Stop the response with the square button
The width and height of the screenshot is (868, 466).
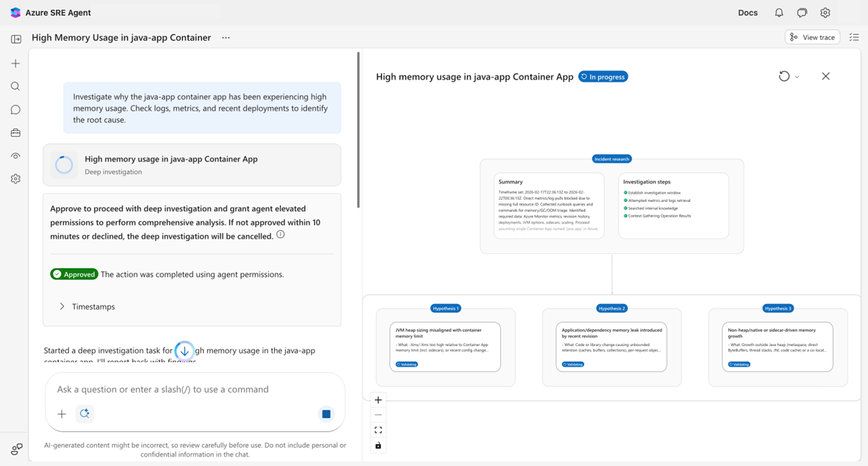click(326, 414)
